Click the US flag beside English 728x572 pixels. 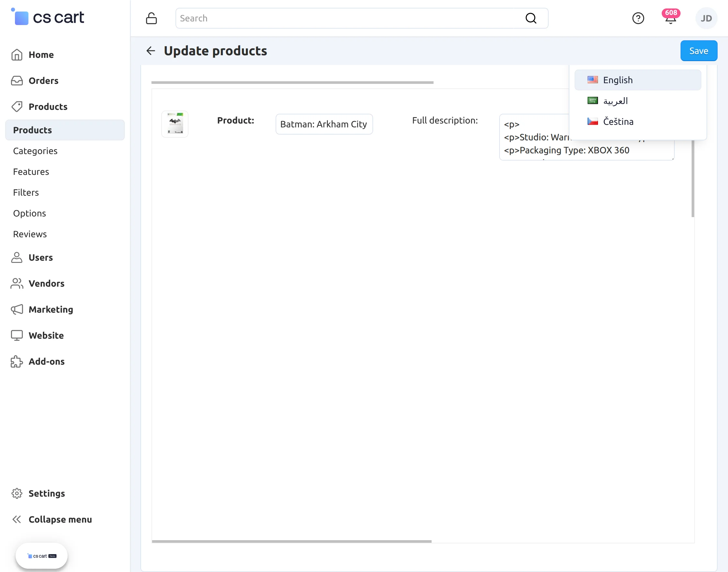click(x=592, y=80)
